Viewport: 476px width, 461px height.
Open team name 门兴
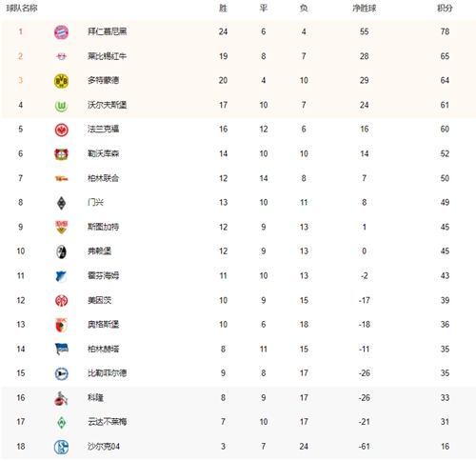point(95,202)
